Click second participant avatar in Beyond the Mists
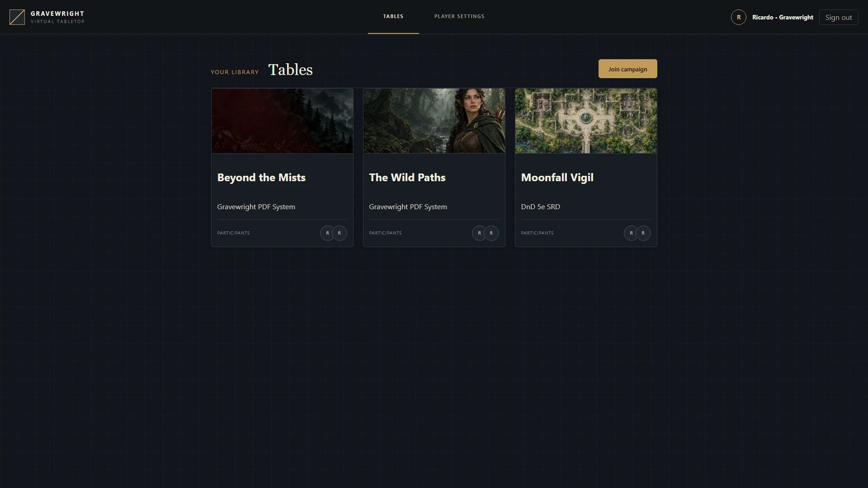Screen dimensions: 868x488 tap(340, 233)
